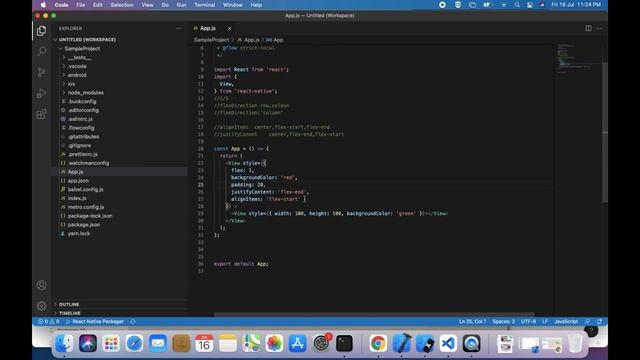The height and width of the screenshot is (360, 640).
Task: Open the Run menu
Action: [181, 5]
